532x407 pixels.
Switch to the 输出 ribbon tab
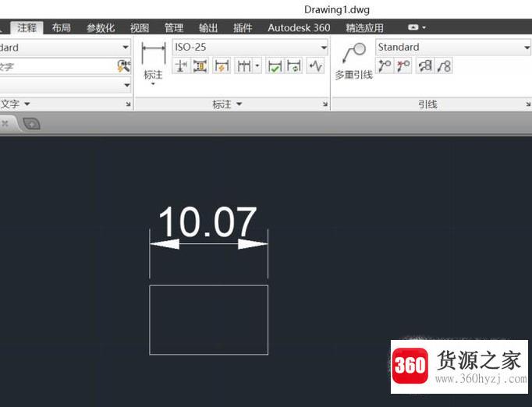[208, 28]
